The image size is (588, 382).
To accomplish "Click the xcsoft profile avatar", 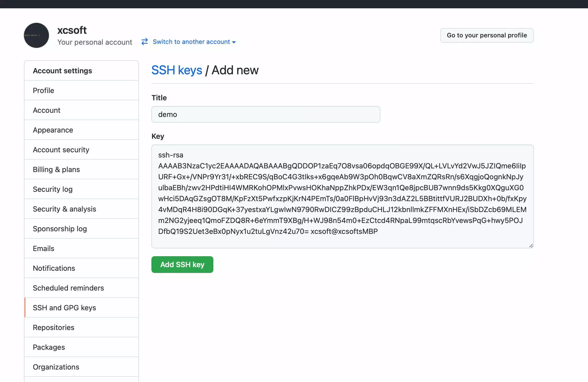I will (x=36, y=35).
